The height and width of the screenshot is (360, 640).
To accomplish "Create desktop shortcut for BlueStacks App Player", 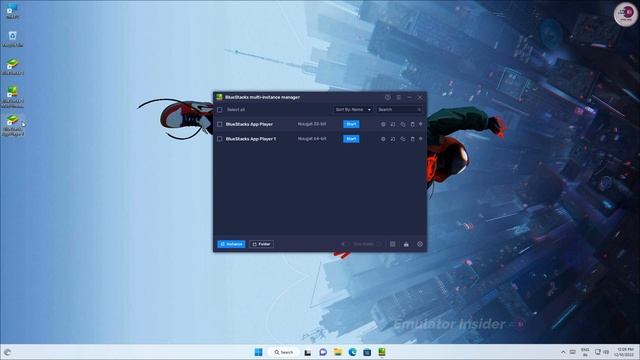I will [393, 124].
